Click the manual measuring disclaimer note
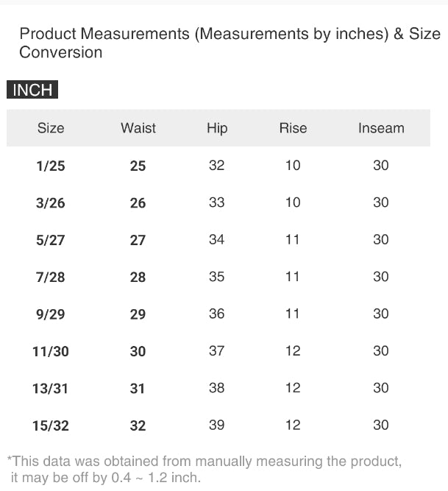The height and width of the screenshot is (491, 448). tap(205, 469)
